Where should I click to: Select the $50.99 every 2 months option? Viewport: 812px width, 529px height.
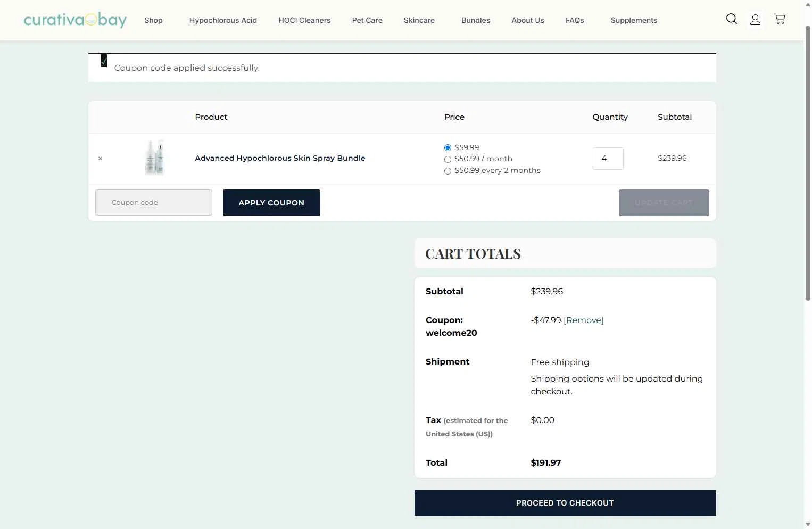click(x=448, y=171)
